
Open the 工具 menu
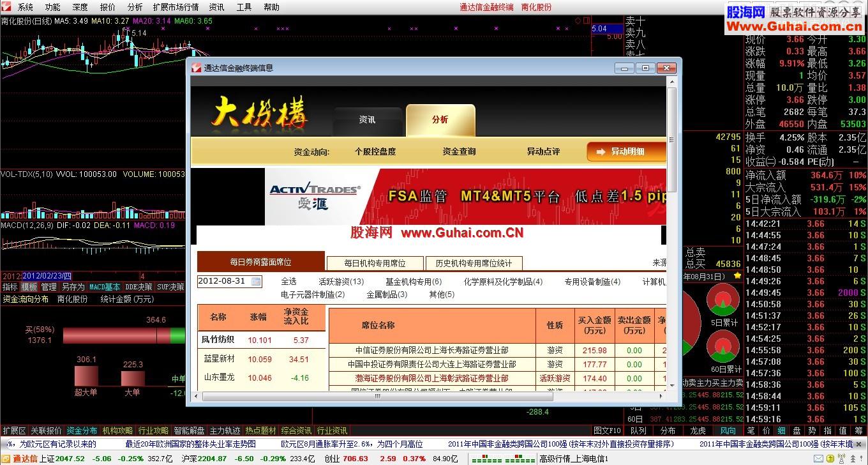point(244,7)
